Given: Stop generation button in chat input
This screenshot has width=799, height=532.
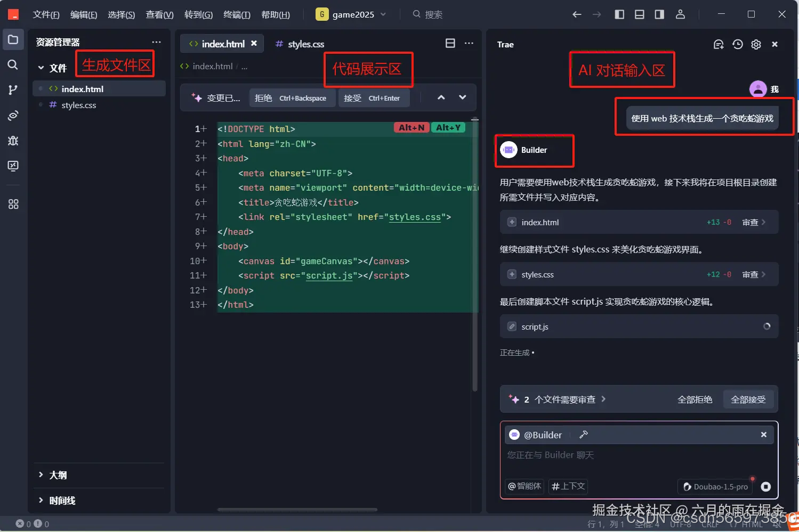Looking at the screenshot, I should 766,486.
